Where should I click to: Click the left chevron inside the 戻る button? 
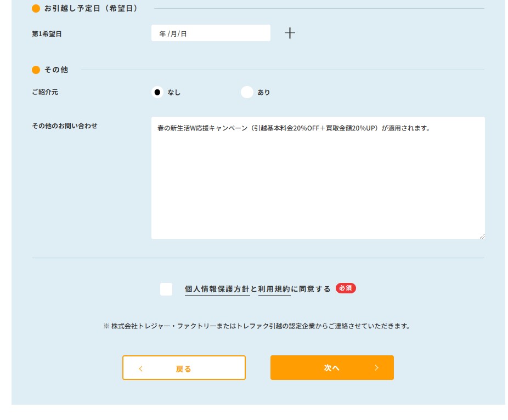[x=141, y=368]
